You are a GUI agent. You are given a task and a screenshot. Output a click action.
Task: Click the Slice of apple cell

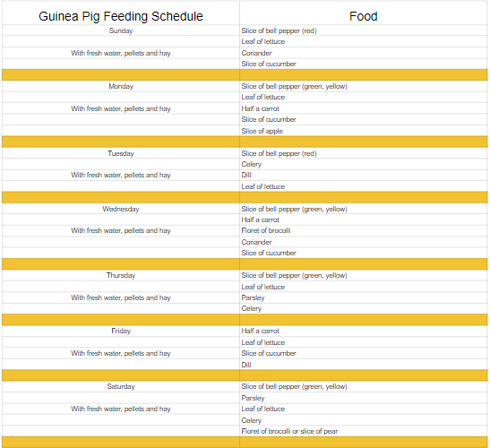pos(364,131)
